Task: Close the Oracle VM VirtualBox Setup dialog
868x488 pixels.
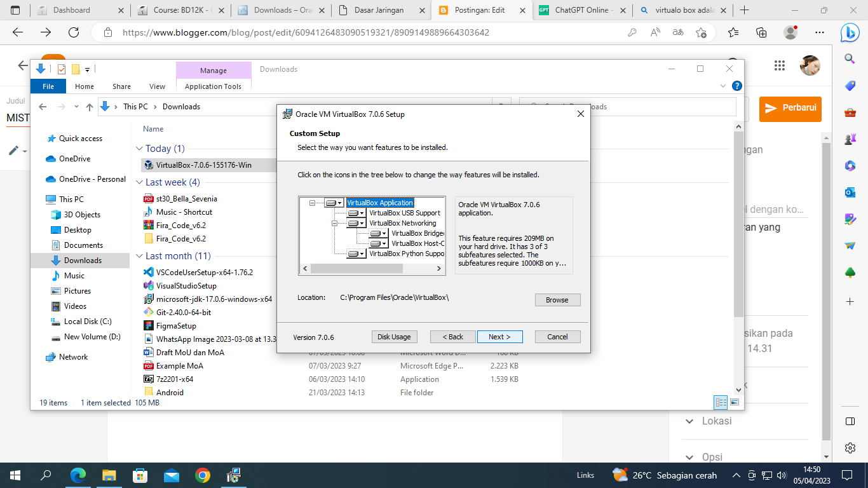Action: (580, 114)
